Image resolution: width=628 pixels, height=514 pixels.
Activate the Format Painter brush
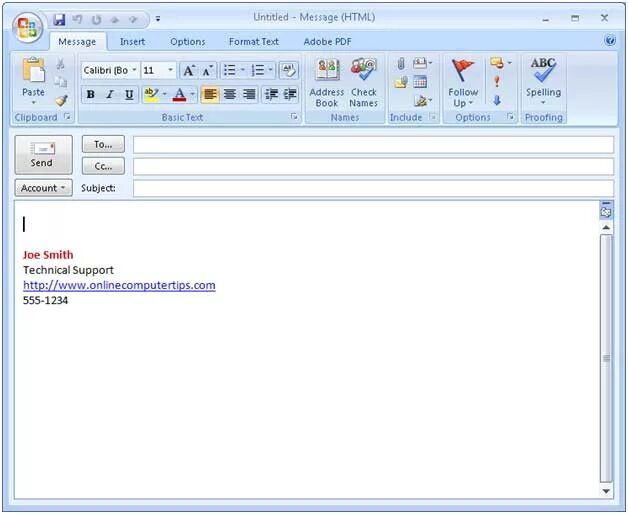[61, 100]
